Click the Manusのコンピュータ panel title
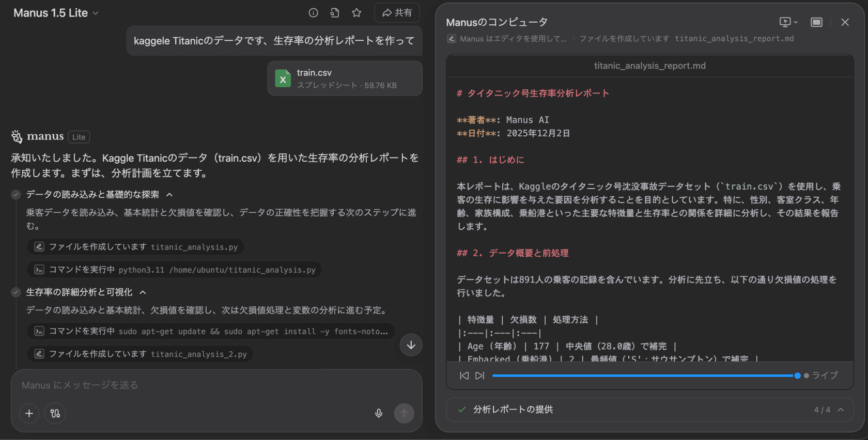 (x=497, y=22)
